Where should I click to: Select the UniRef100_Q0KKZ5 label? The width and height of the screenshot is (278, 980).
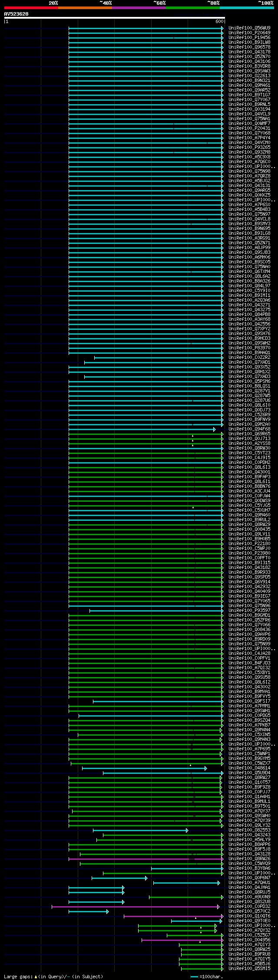coord(249,195)
